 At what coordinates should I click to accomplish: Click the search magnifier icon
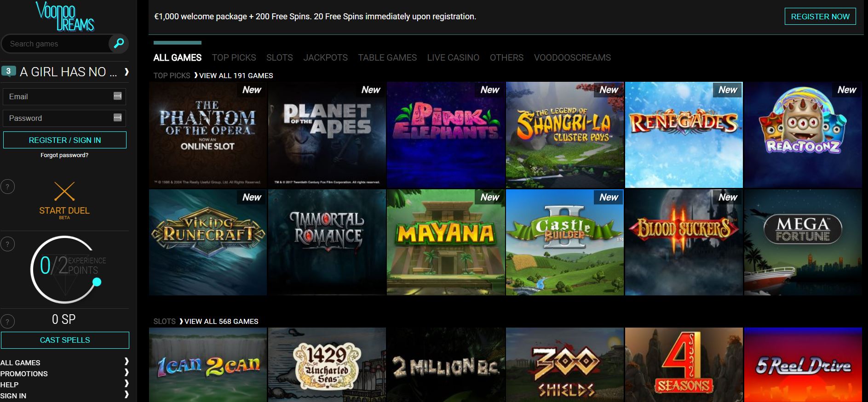pos(119,44)
